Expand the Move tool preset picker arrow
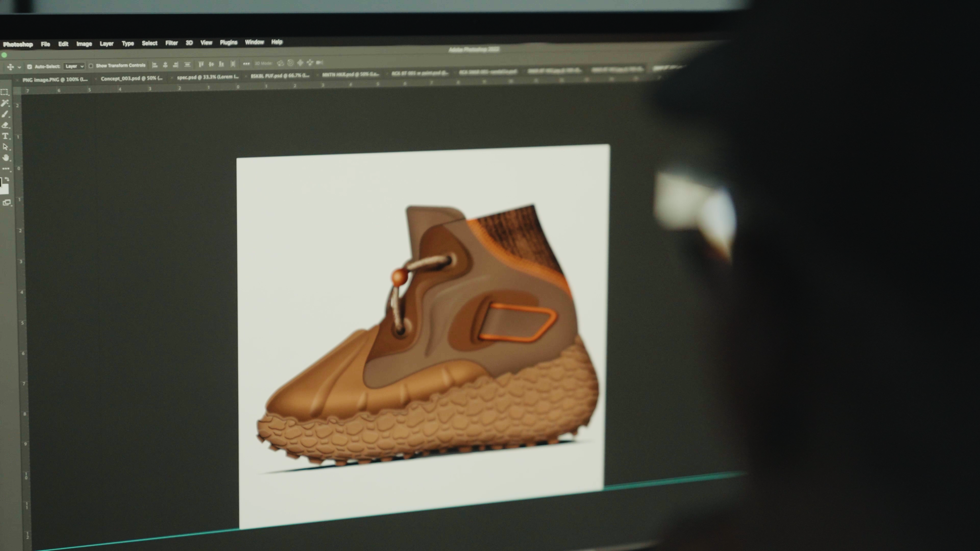980x551 pixels. [x=19, y=67]
